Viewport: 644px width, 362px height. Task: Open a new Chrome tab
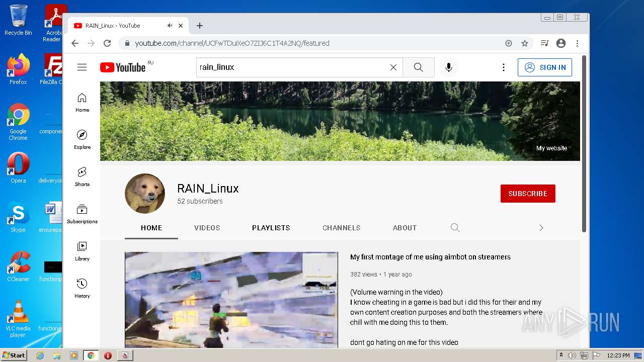point(200,26)
